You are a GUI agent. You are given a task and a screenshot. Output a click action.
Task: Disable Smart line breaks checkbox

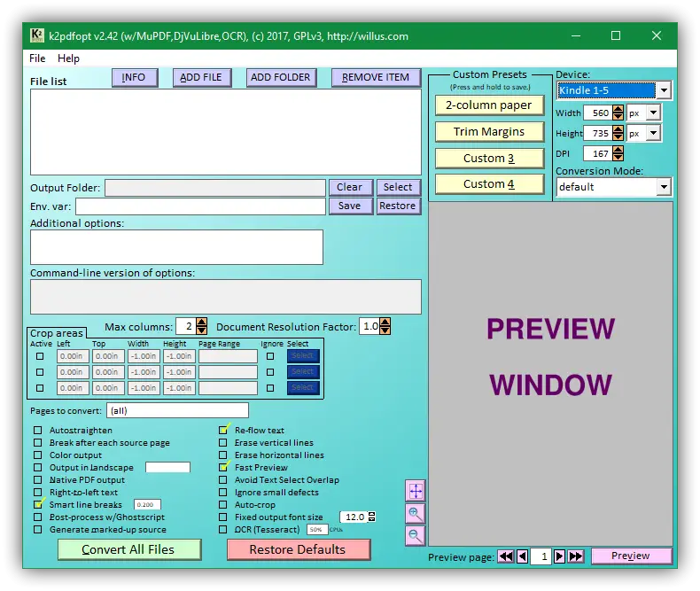point(38,504)
